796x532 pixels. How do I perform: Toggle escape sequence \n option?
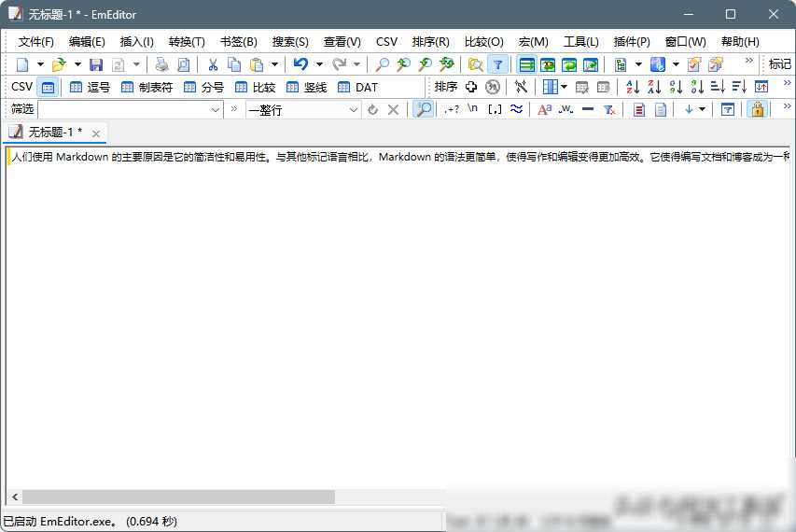click(472, 108)
